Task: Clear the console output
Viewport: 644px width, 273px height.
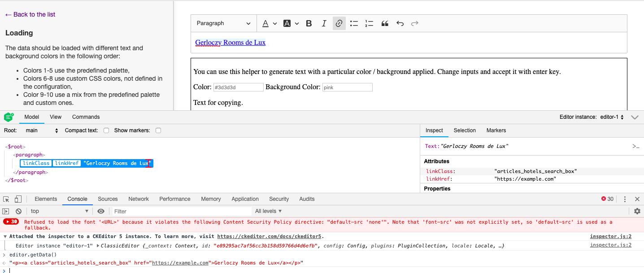Action: [x=18, y=211]
